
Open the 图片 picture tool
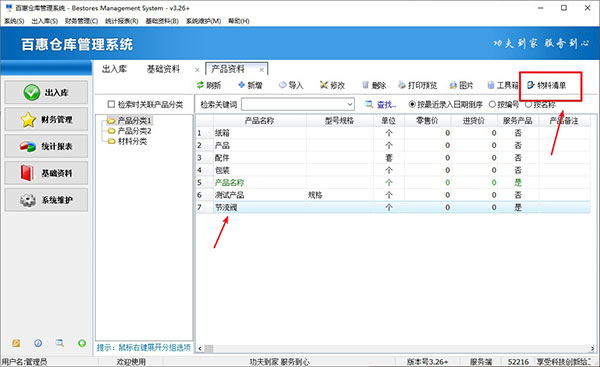461,85
